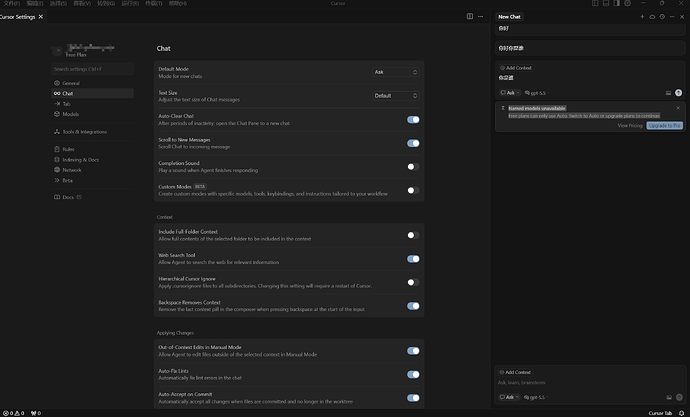
Task: Focus the Ask, learn, brainstorm chat input
Action: coord(590,383)
